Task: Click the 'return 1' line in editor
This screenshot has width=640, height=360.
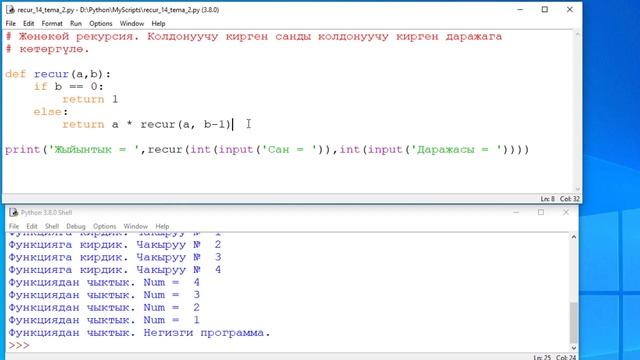Action: pyautogui.click(x=90, y=100)
